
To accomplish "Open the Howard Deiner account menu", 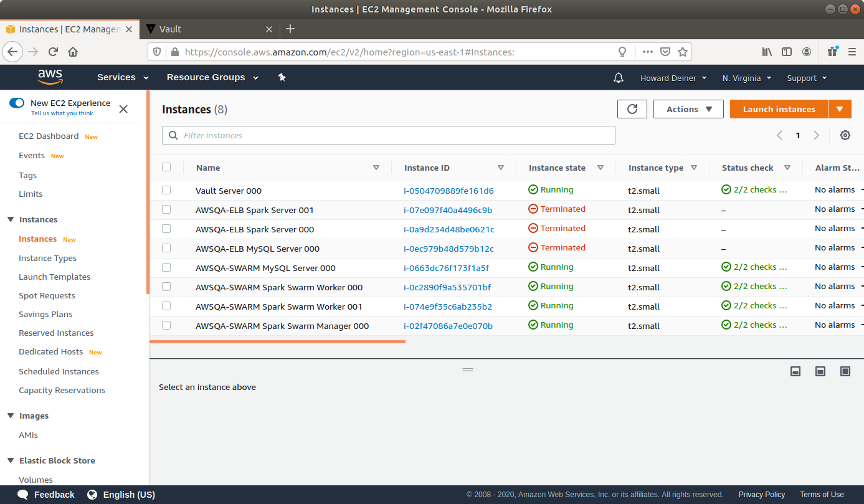I will click(x=673, y=78).
